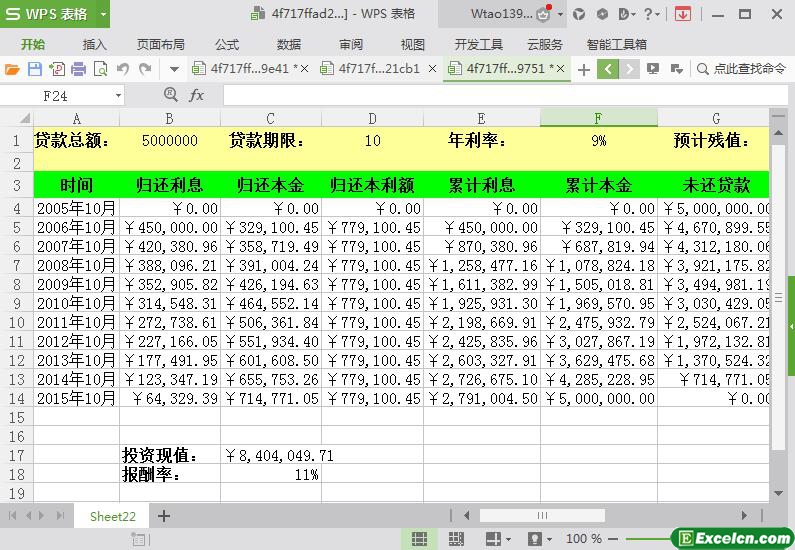
Task: Open the 智能工具箱 ribbon tab
Action: 617,45
